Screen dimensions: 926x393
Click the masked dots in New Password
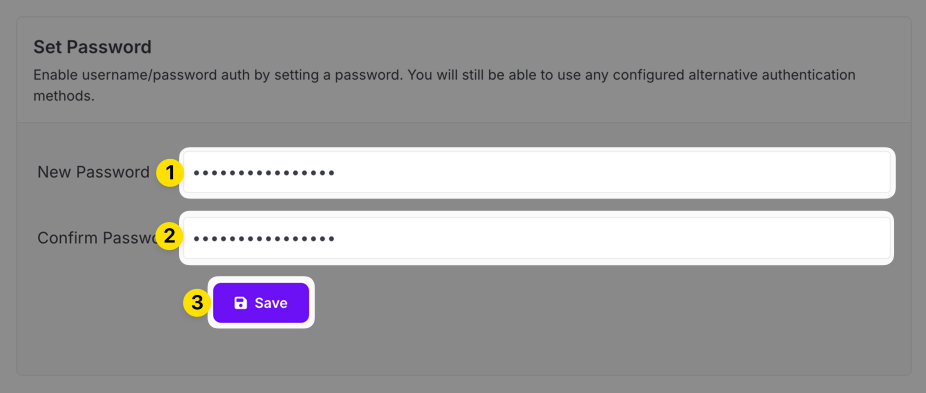(264, 173)
